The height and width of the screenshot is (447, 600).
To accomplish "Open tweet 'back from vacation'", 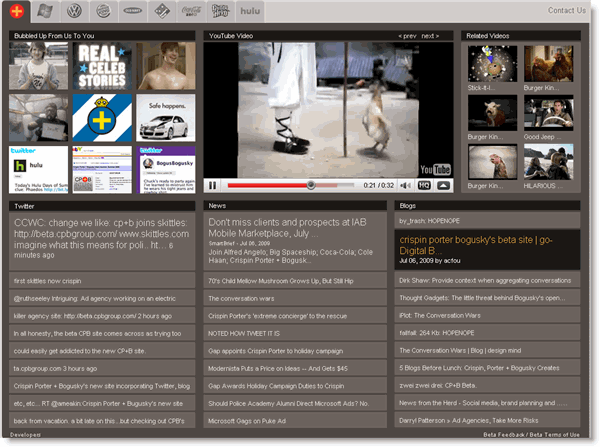I will click(102, 421).
